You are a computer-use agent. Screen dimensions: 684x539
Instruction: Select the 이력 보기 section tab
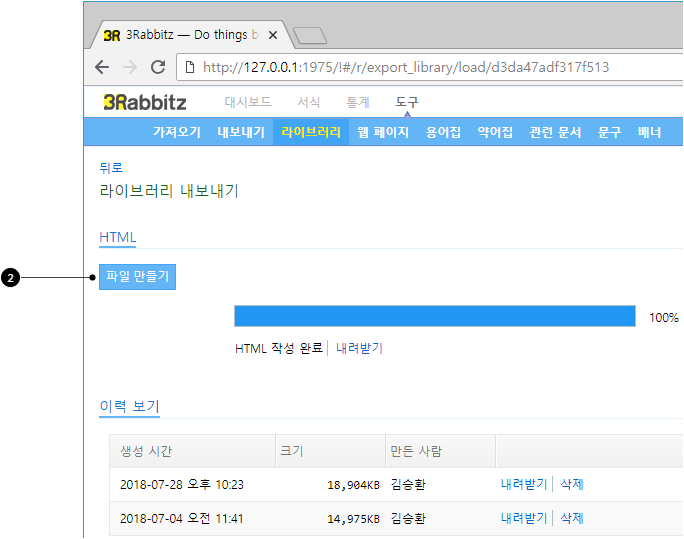(x=129, y=406)
